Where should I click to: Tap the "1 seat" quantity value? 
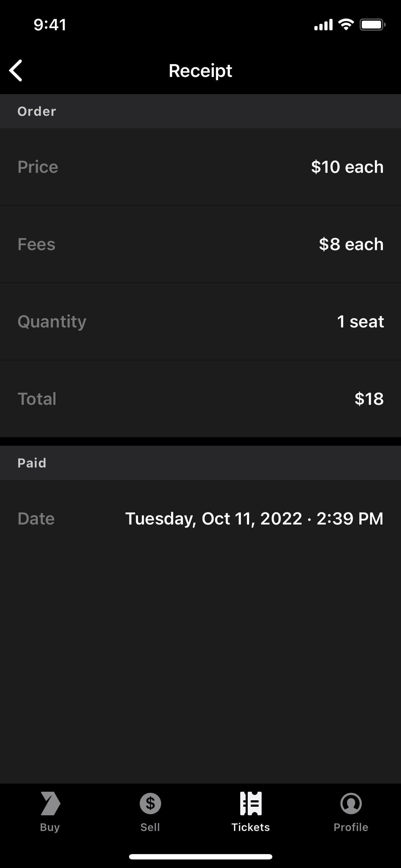(360, 322)
